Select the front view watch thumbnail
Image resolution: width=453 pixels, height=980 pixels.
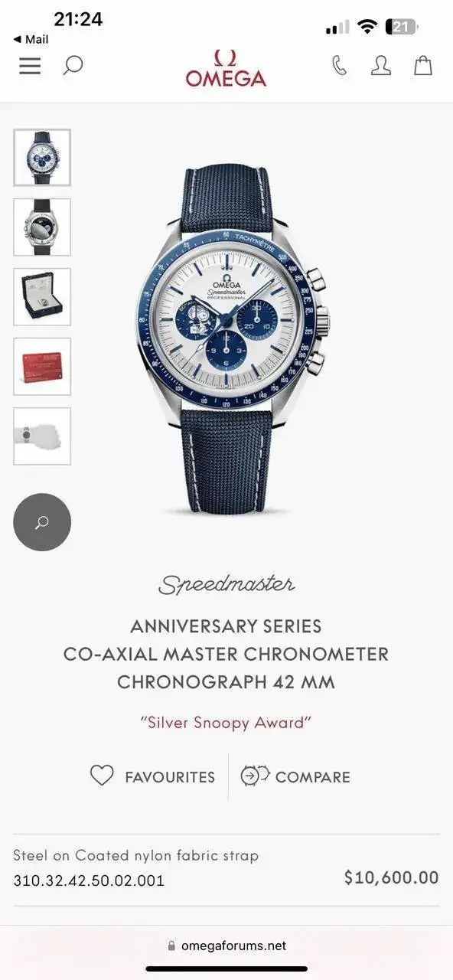click(42, 158)
